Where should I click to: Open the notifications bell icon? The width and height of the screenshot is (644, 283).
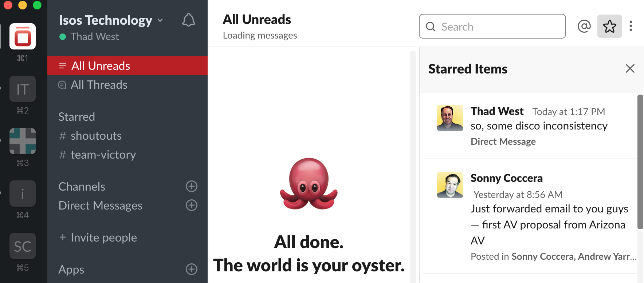point(188,20)
